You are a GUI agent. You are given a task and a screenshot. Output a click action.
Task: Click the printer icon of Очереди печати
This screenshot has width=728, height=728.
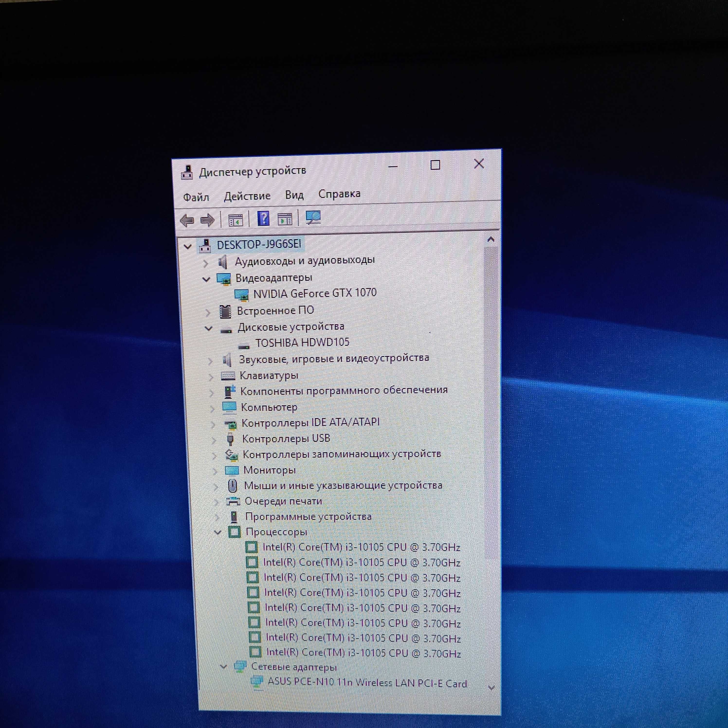coord(233,501)
